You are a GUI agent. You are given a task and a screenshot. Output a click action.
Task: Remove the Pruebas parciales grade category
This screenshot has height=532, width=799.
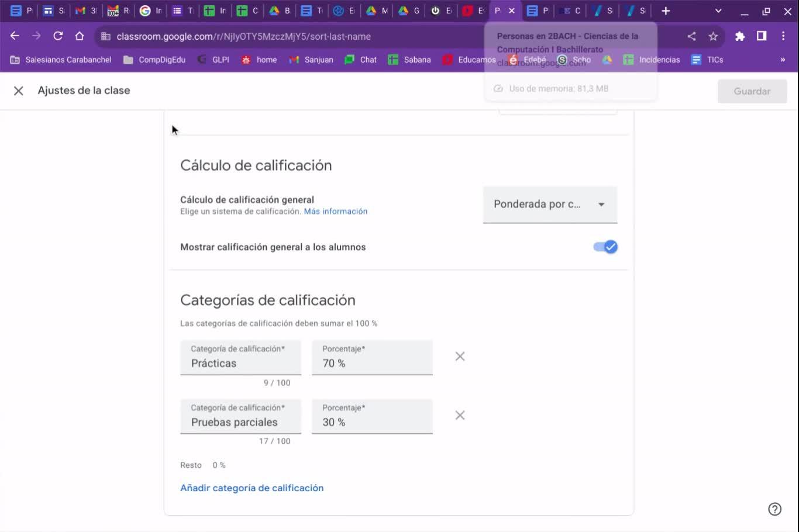(460, 415)
